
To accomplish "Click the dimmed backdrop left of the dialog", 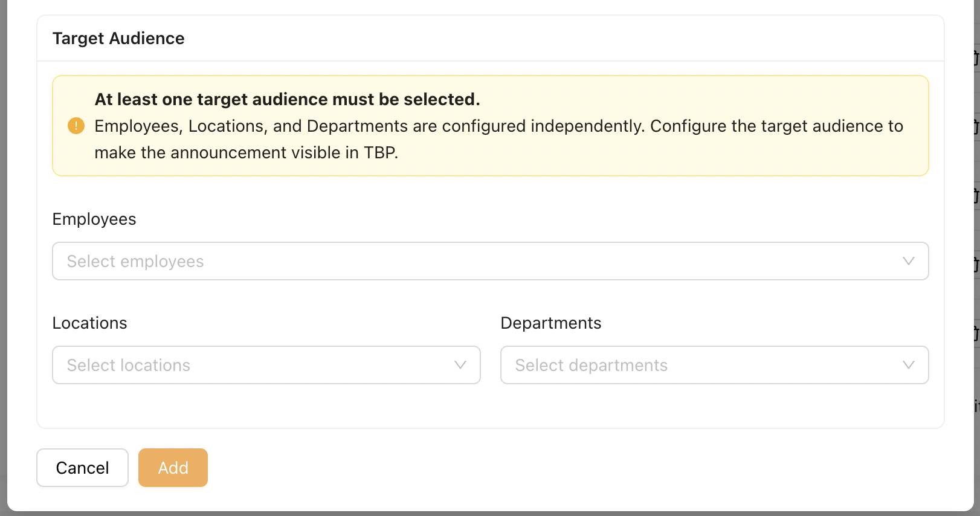I will point(3,242).
